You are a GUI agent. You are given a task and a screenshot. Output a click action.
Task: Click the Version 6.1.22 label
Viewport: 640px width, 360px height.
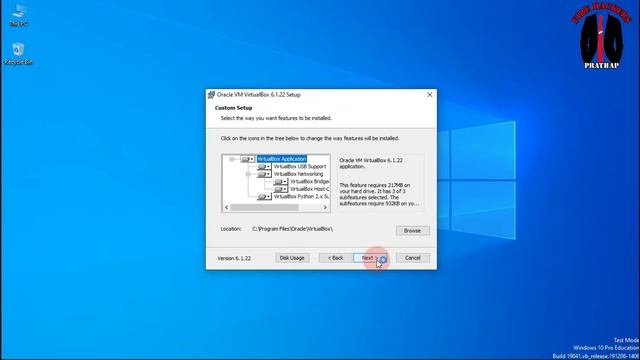[x=234, y=258]
